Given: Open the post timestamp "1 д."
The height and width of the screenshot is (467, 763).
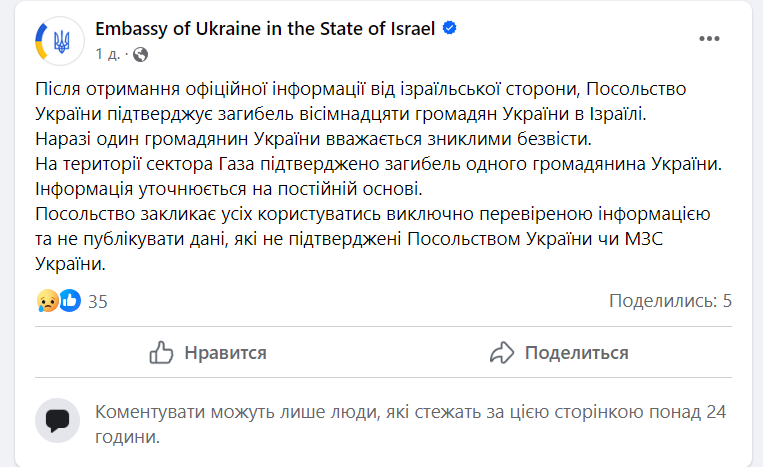Looking at the screenshot, I should [x=109, y=53].
